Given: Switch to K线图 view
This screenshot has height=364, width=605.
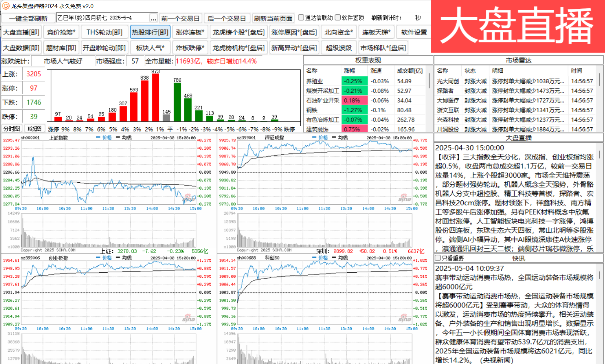Looking at the screenshot, I should point(35,128).
